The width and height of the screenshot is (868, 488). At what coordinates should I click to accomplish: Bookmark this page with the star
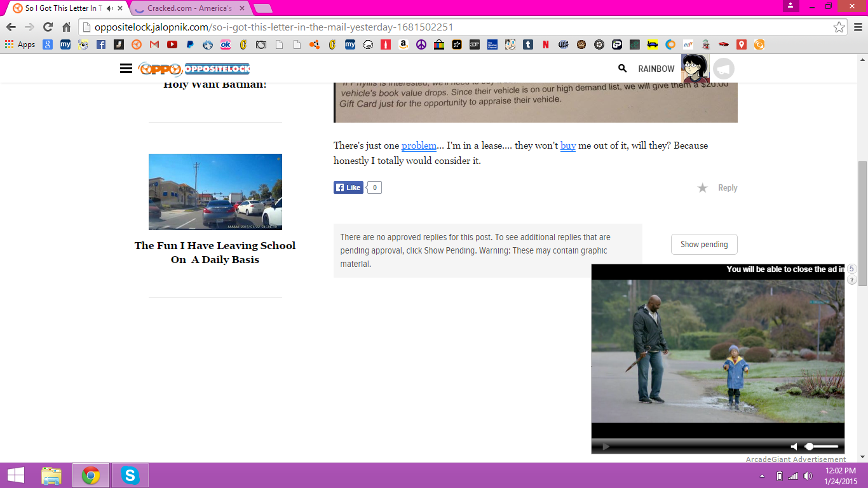[x=839, y=27]
